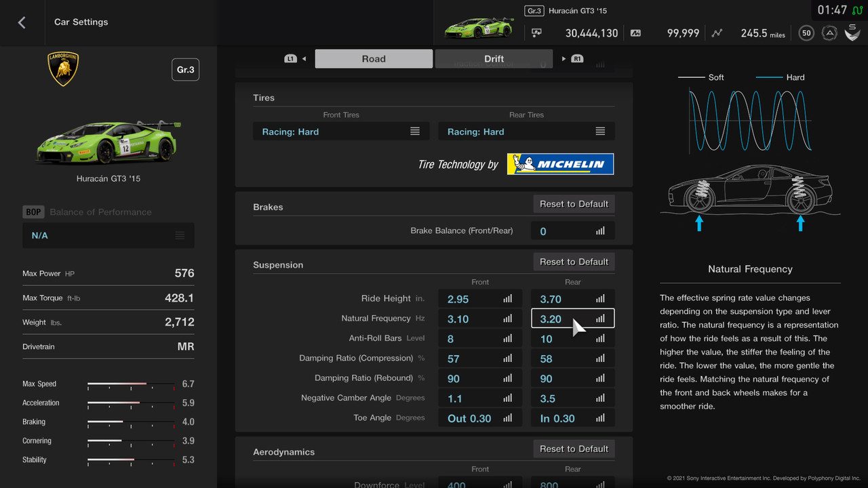Click front Toe Angle bar-graph icon
The image size is (868, 488).
click(508, 418)
